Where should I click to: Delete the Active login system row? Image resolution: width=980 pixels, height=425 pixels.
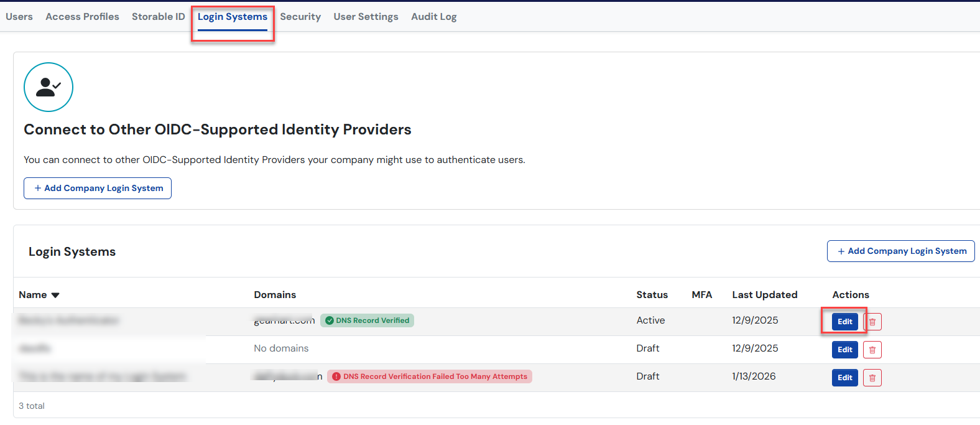(x=872, y=322)
